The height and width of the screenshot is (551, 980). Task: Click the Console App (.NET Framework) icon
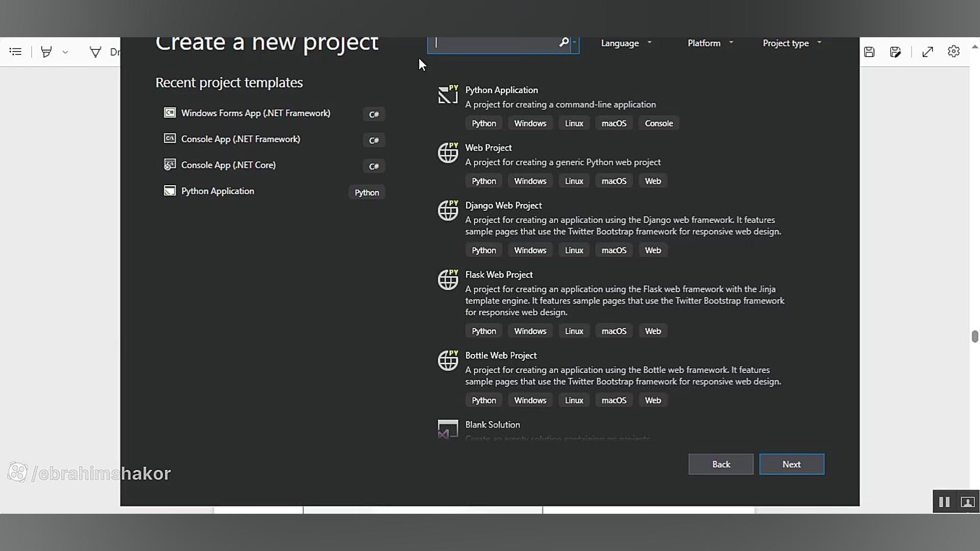(169, 138)
